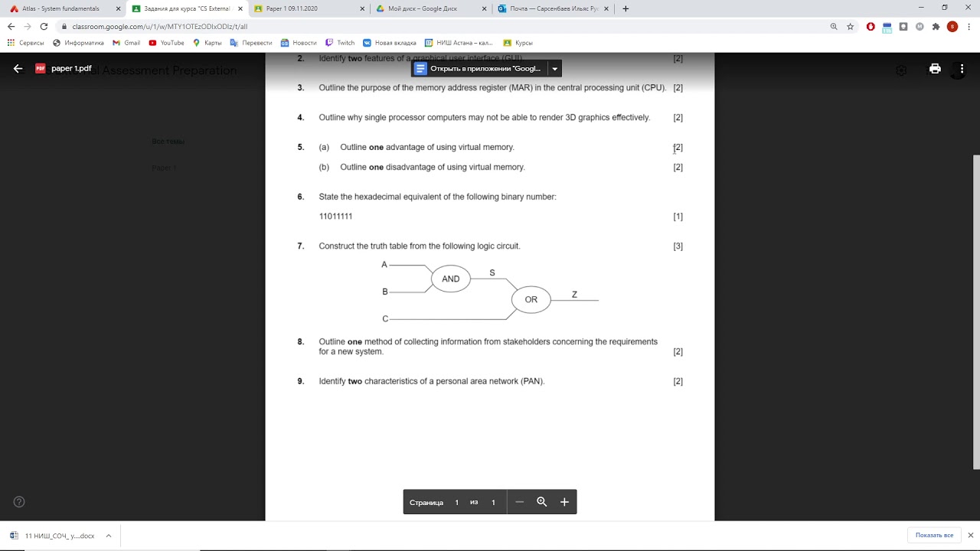Click the gray M extension icon
Image resolution: width=980 pixels, height=551 pixels.
(919, 26)
